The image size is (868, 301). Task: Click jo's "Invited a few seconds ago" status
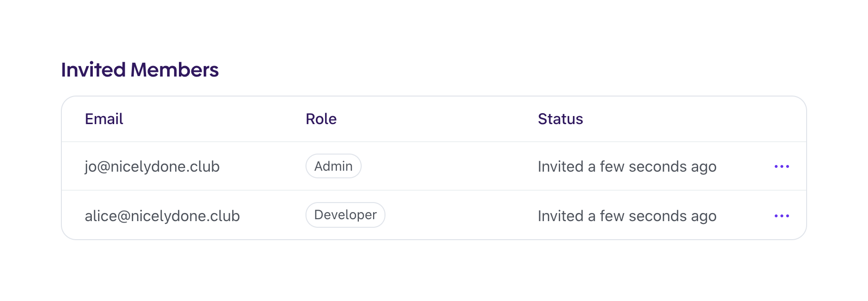click(627, 166)
